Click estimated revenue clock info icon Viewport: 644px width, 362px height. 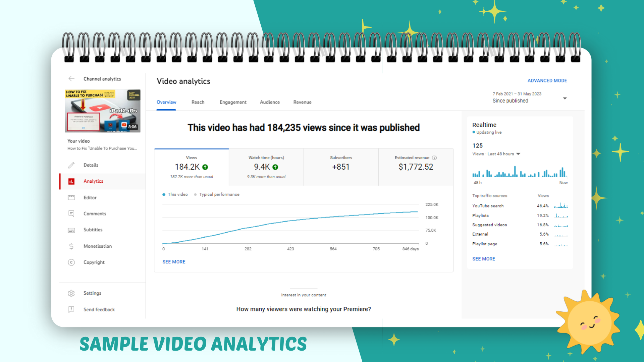[434, 158]
